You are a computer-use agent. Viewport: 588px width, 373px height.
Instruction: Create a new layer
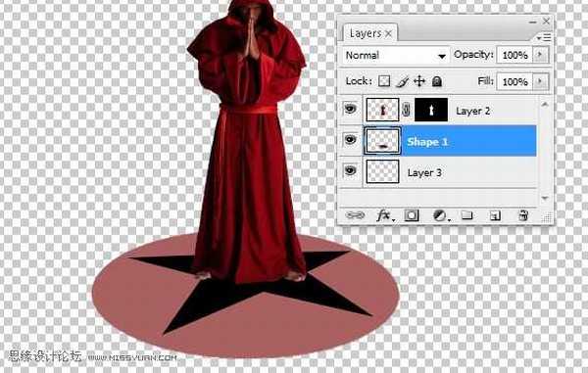(495, 215)
